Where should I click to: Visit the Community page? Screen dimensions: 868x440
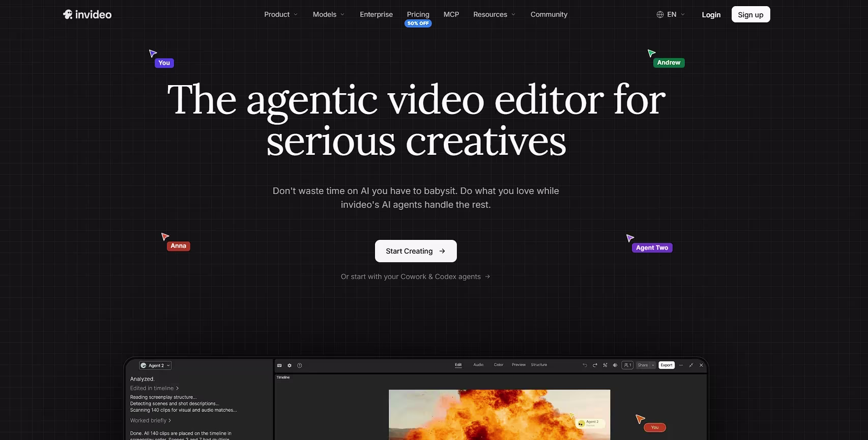tap(549, 14)
